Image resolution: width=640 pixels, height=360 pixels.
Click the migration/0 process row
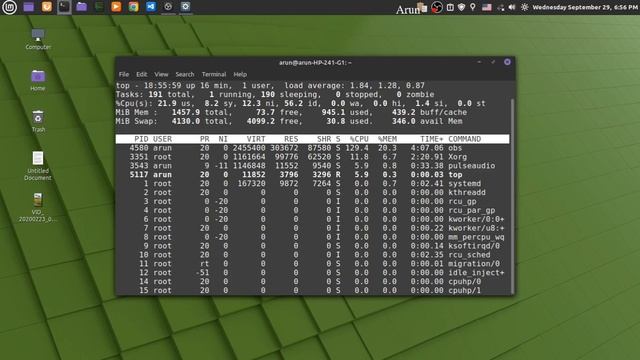coord(312,264)
